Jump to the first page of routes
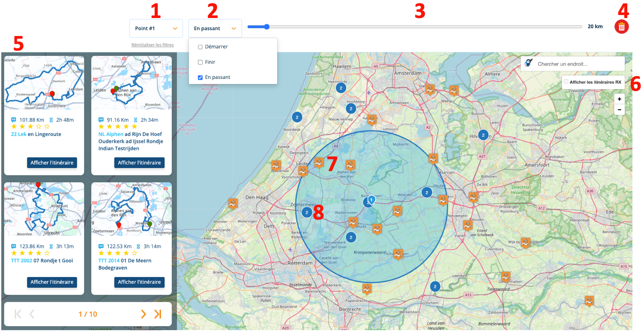This screenshot has height=331, width=644. (x=18, y=314)
